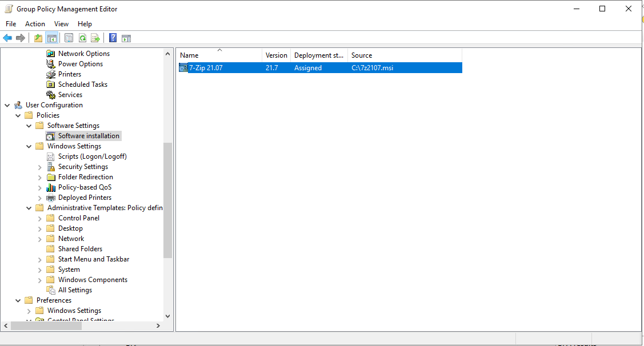Click the Deployed Printers icon
The width and height of the screenshot is (644, 346).
point(50,198)
